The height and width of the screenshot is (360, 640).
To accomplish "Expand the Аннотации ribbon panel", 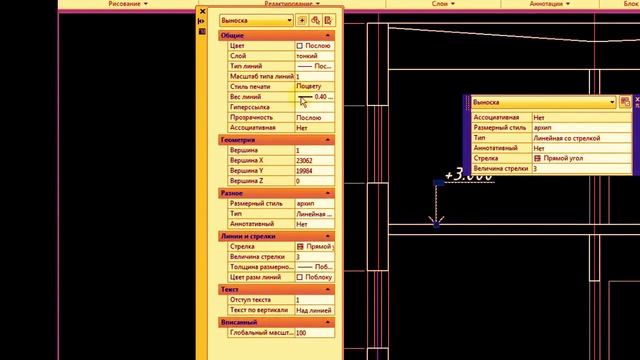I will click(x=550, y=4).
